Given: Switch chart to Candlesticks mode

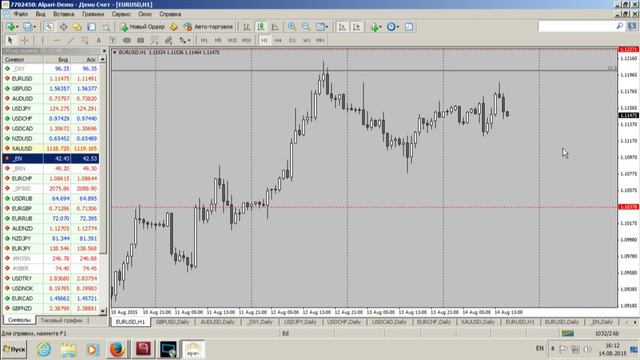Looking at the screenshot, I should click(x=261, y=27).
